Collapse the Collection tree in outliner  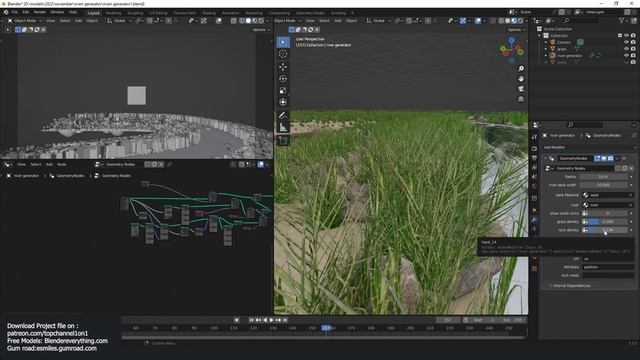(x=540, y=36)
